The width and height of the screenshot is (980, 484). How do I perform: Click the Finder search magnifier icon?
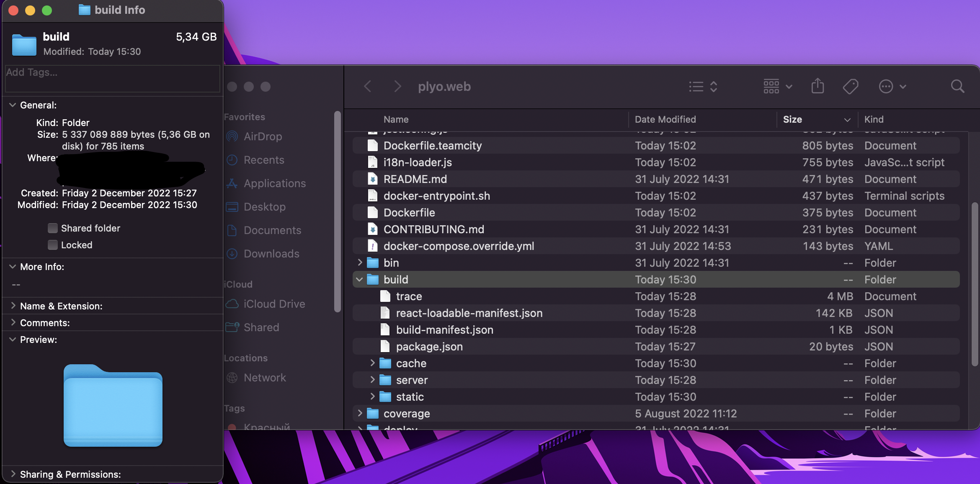[957, 87]
